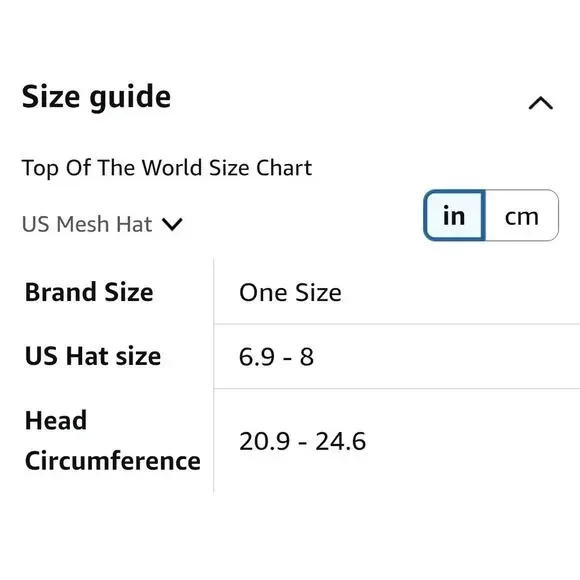This screenshot has width=580, height=580.
Task: Click the One Size cell
Action: click(290, 293)
